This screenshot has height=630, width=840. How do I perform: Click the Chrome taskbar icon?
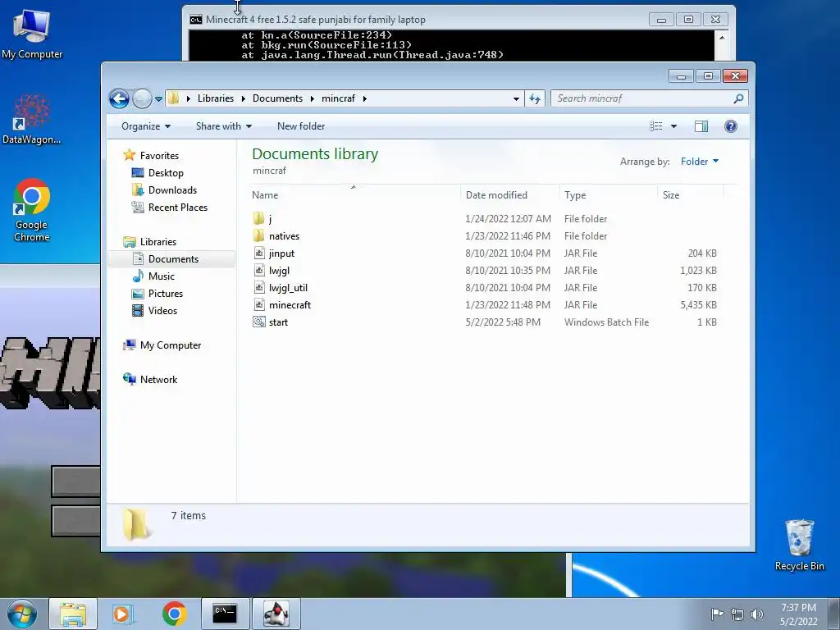pos(174,614)
